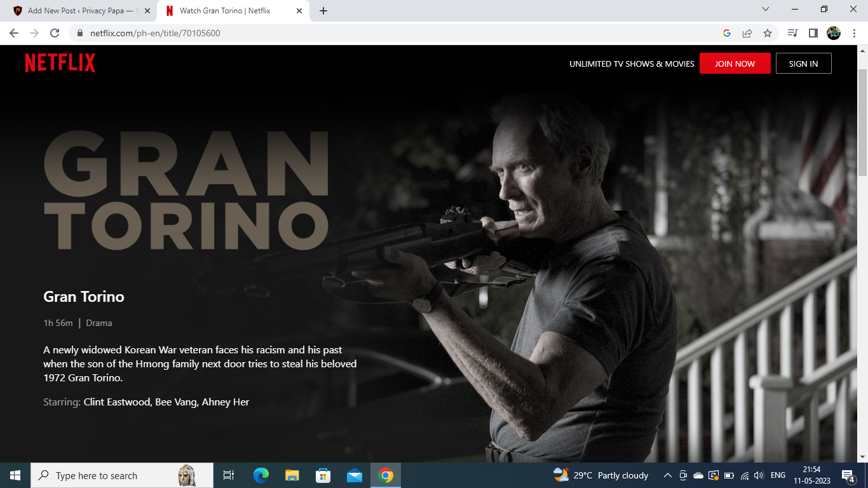Click the Chrome icon on the taskbar
Screen dimensions: 868x488
pos(386,475)
